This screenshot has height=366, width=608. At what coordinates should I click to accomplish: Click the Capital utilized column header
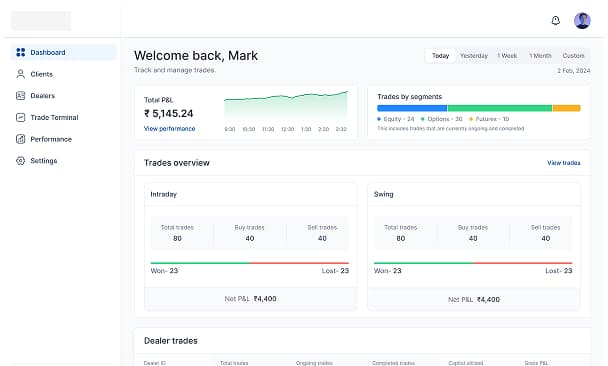click(x=466, y=363)
